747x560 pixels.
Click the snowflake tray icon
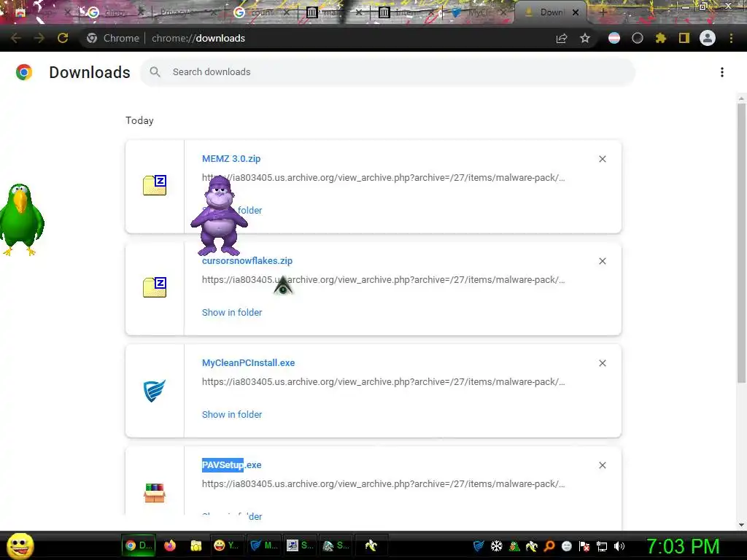click(496, 546)
